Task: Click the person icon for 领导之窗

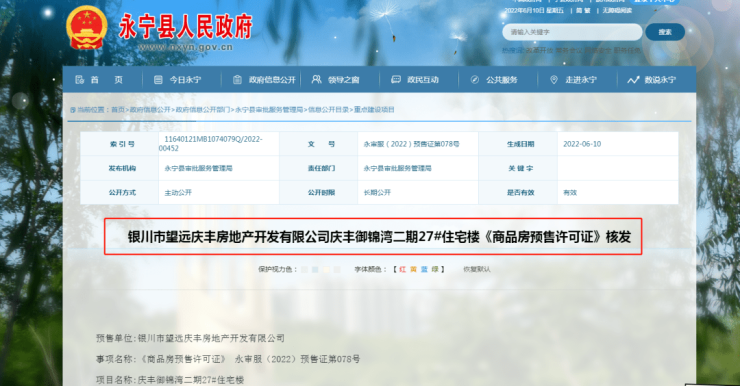Action: 316,79
